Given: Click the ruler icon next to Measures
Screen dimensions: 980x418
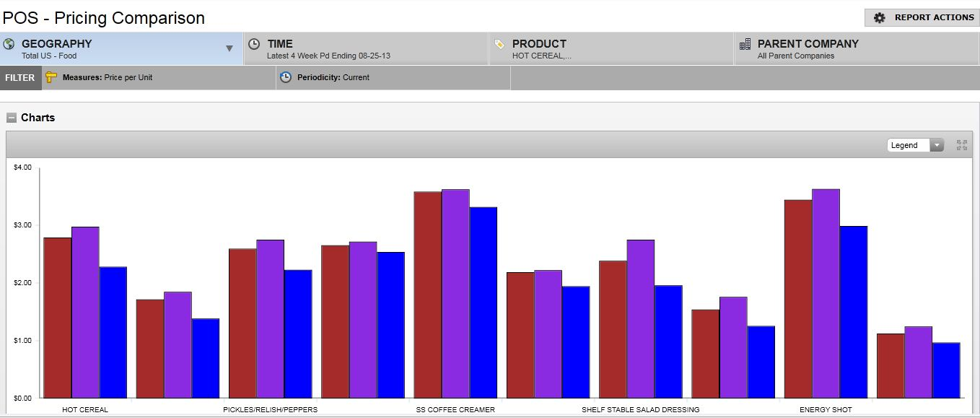Looking at the screenshot, I should 51,77.
